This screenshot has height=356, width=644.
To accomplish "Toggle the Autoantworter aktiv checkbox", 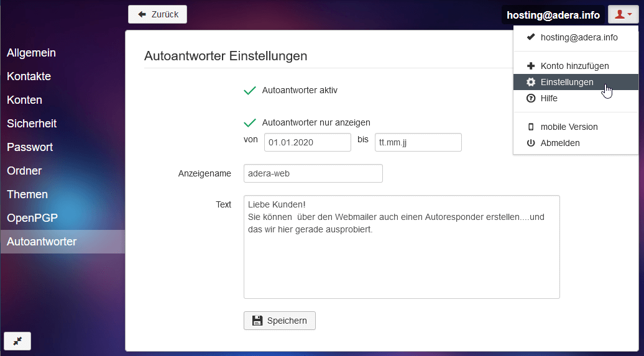I will tap(250, 91).
